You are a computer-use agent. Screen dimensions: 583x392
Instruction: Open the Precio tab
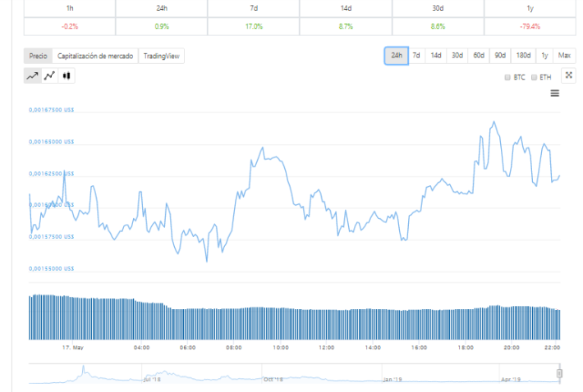click(x=39, y=56)
